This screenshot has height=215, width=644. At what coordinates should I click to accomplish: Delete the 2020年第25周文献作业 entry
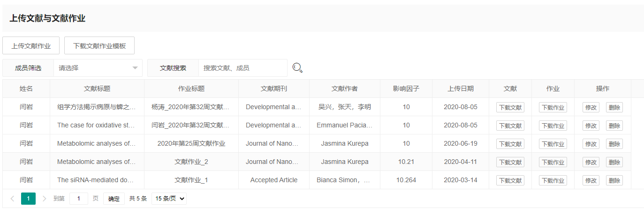pos(614,144)
